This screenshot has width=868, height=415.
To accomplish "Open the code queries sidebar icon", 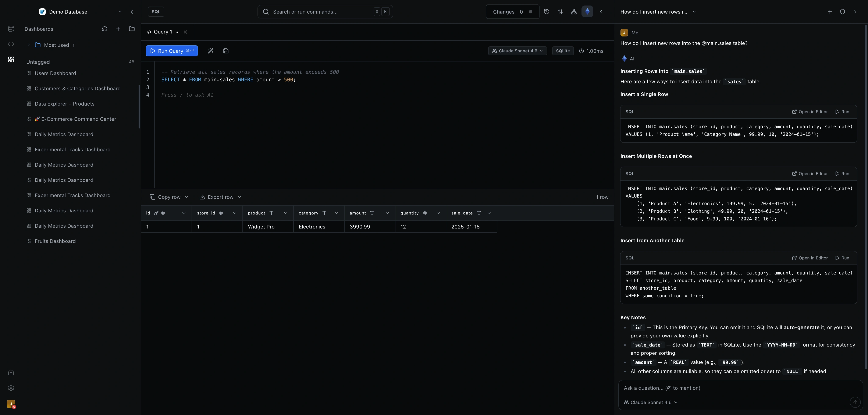I will (x=11, y=44).
